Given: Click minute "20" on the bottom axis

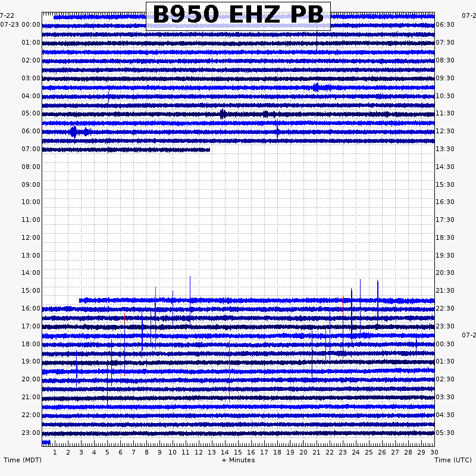Looking at the screenshot, I should pos(303,453).
